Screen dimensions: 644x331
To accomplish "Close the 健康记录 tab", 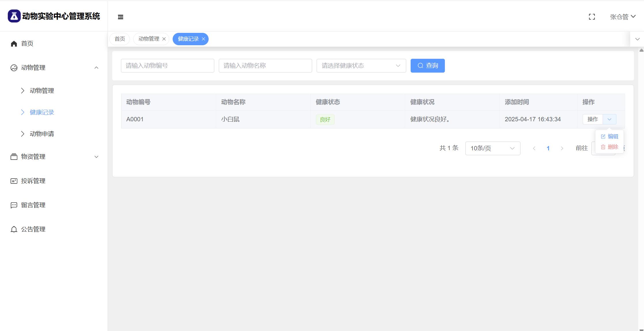I will tap(203, 39).
